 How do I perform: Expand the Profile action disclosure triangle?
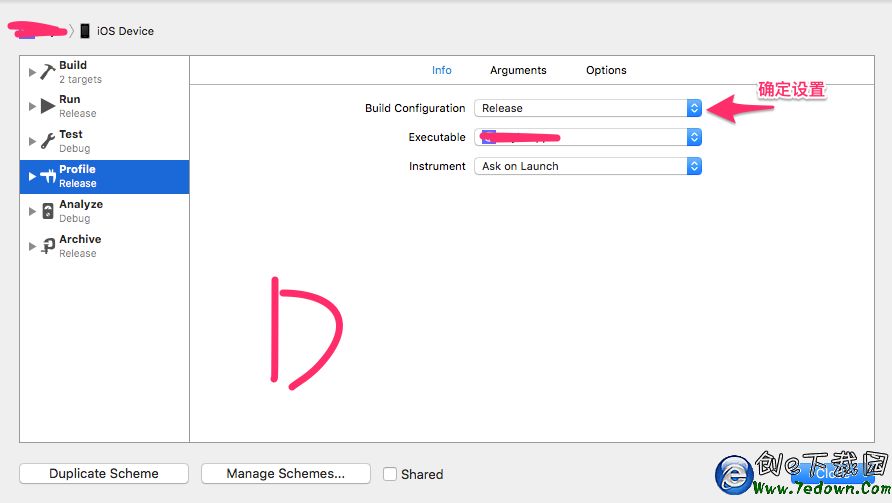[32, 176]
